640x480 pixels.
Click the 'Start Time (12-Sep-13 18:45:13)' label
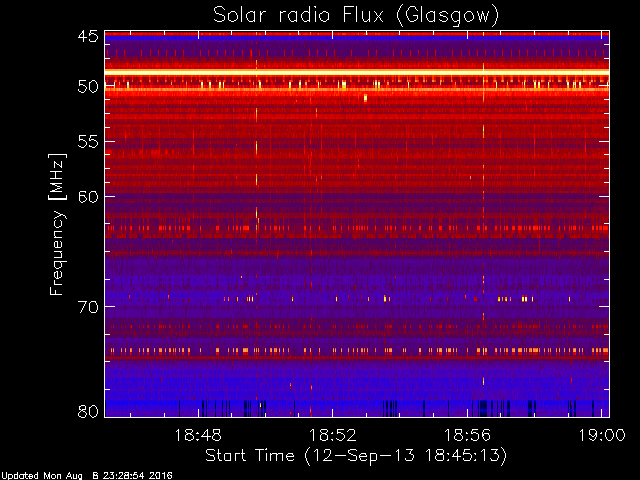356,456
